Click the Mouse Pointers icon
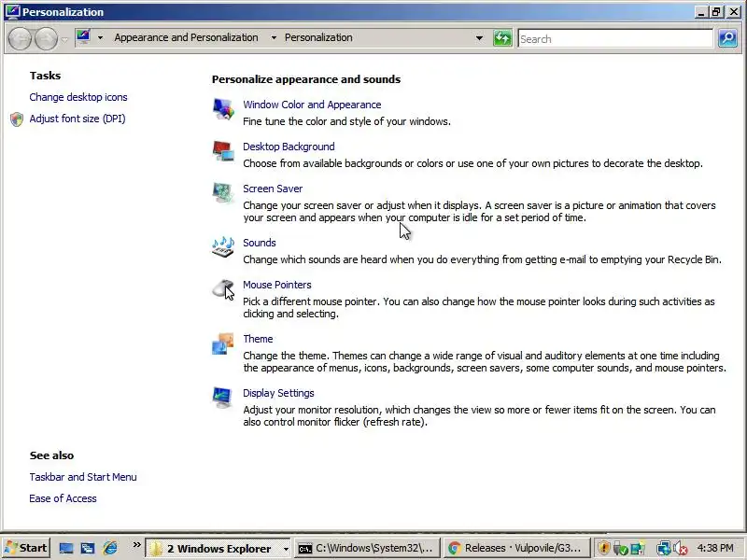This screenshot has width=747, height=560. click(x=223, y=289)
